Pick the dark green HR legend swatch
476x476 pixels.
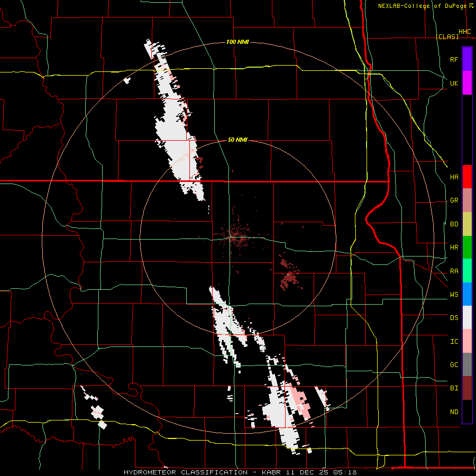(467, 247)
